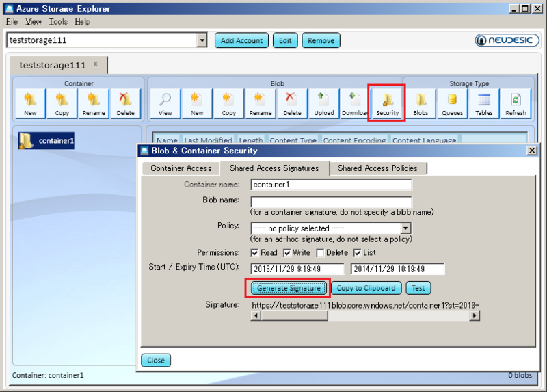Viewport: 547px width, 392px height.
Task: Delete blob using Blob toolbar
Action: 292,104
